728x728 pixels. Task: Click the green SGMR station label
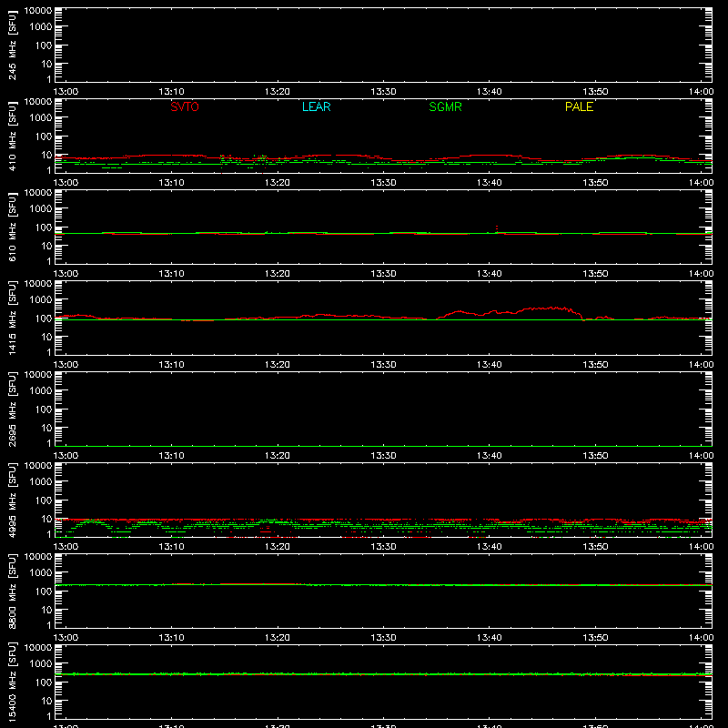click(445, 106)
